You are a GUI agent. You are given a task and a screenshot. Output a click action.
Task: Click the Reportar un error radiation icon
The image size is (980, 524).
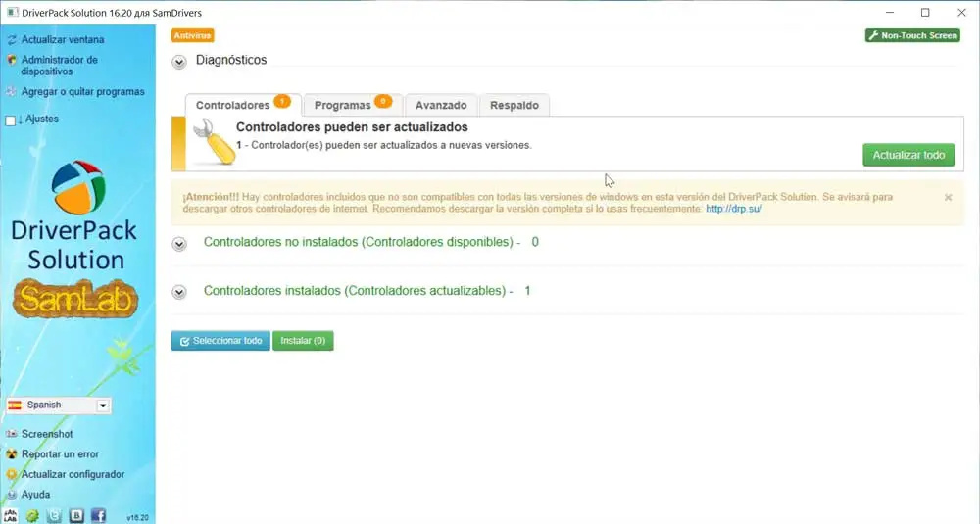(11, 454)
